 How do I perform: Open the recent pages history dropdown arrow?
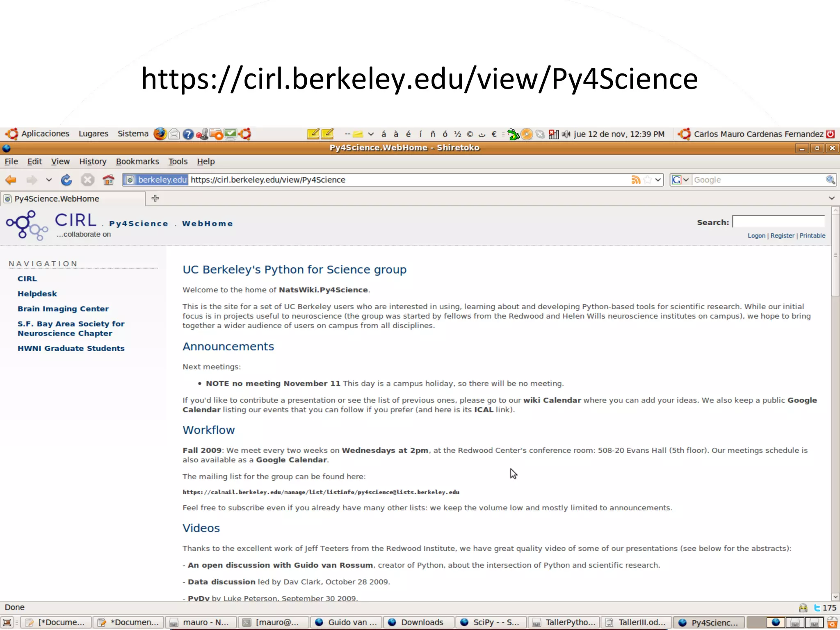click(x=49, y=180)
